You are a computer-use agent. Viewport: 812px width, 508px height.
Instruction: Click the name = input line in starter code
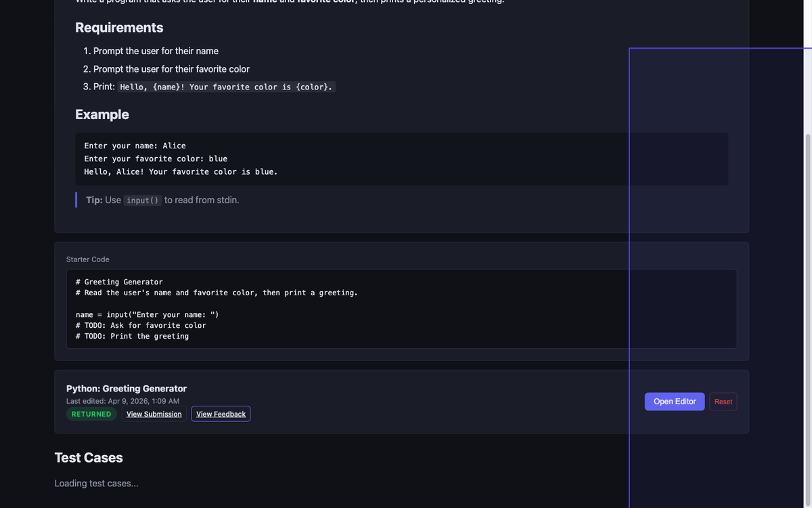point(147,314)
